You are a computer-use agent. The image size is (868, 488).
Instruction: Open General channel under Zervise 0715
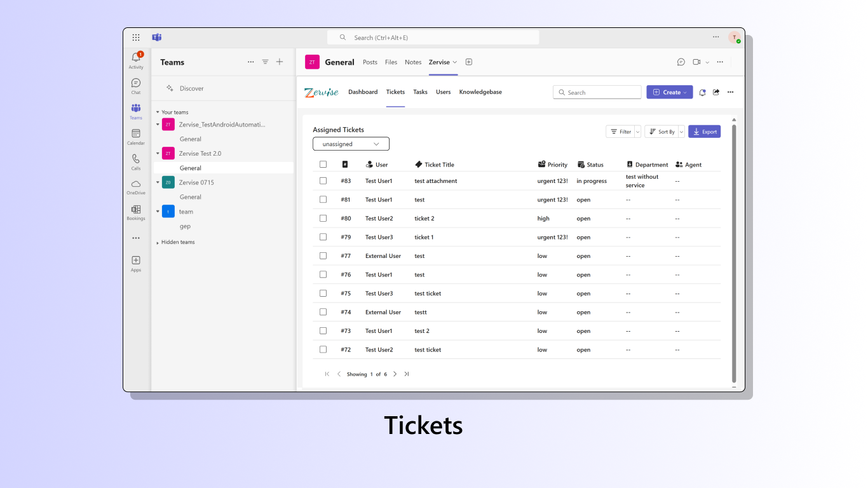pyautogui.click(x=191, y=197)
